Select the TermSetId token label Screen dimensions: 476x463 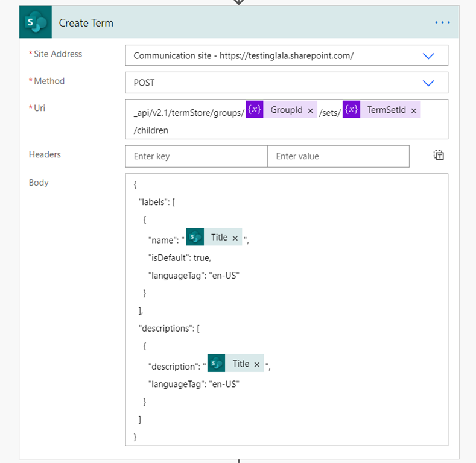click(x=386, y=110)
